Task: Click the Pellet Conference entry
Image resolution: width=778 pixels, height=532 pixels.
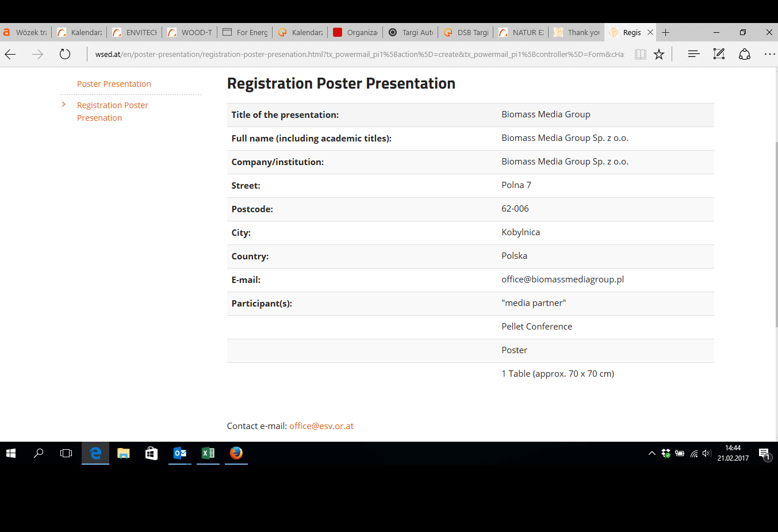Action: (536, 327)
